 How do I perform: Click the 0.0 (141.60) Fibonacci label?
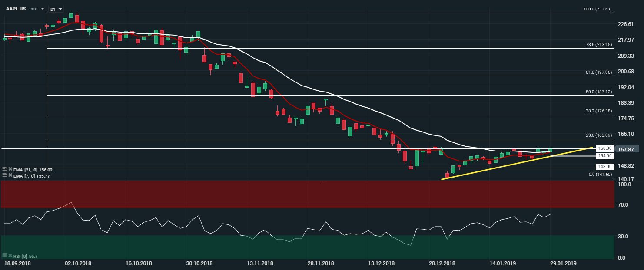click(600, 175)
